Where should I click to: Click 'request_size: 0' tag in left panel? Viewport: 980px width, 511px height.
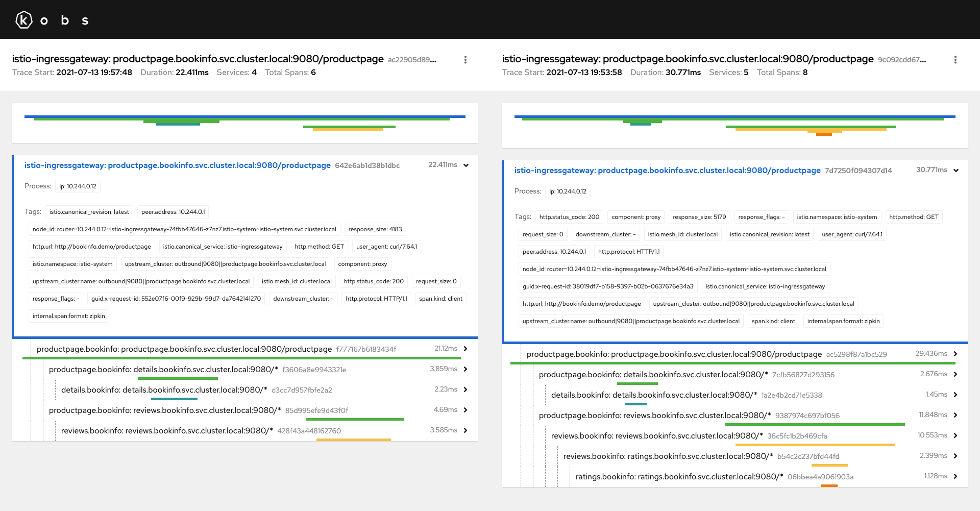[436, 281]
